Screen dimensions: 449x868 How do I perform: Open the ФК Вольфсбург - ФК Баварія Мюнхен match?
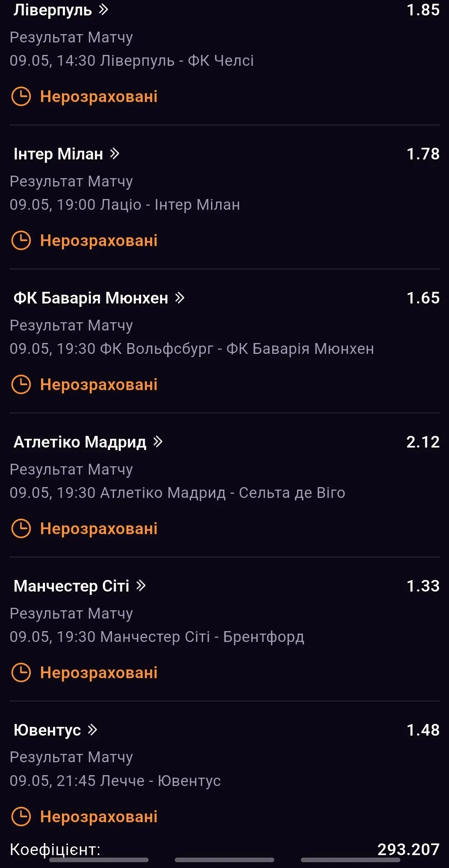coord(192,349)
